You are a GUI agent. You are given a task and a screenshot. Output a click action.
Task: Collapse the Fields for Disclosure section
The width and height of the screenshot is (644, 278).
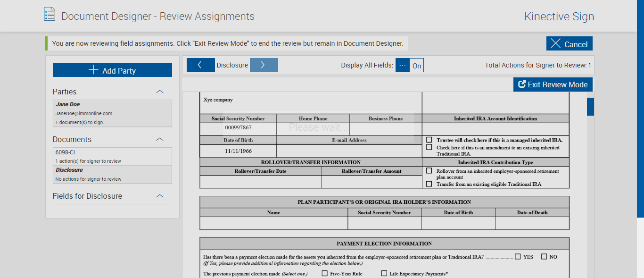160,196
